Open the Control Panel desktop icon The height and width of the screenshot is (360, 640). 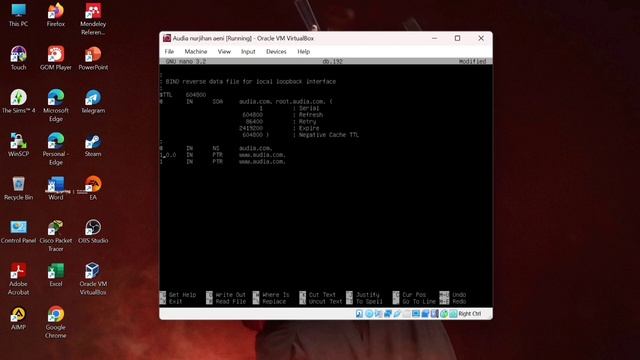pos(18,232)
